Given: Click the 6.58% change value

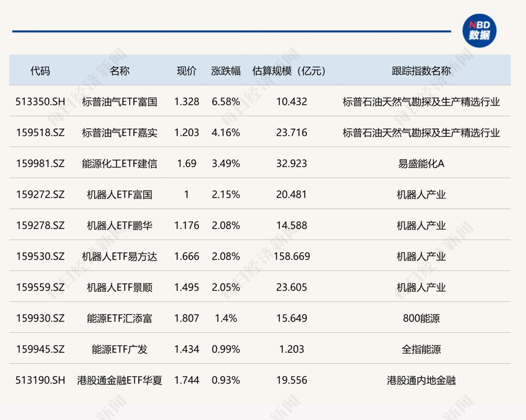Looking at the screenshot, I should click(x=226, y=102).
